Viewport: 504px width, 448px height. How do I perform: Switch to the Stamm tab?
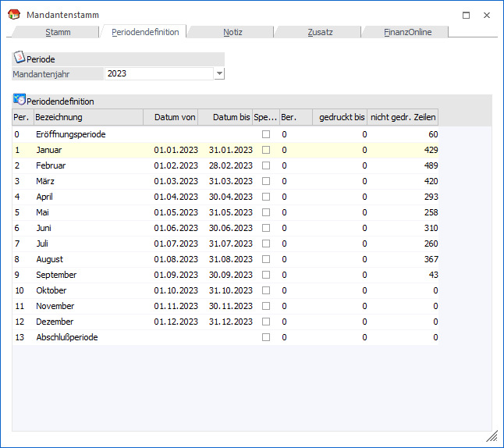click(x=57, y=32)
